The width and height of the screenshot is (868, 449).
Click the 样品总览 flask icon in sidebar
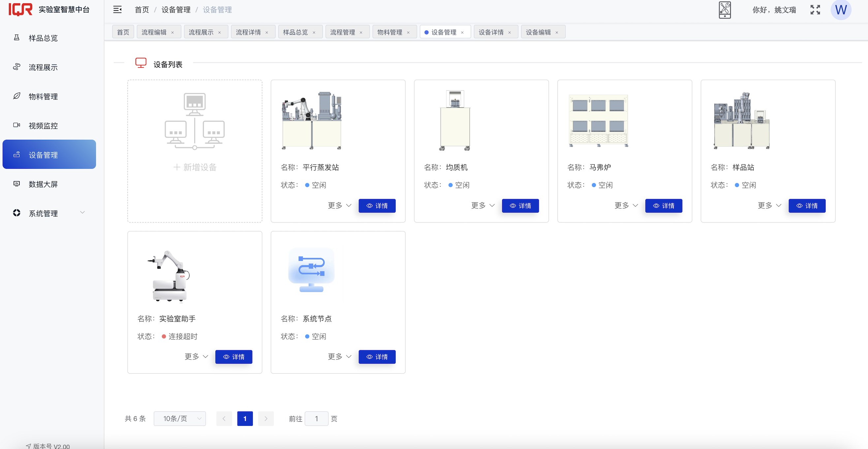[x=16, y=38]
